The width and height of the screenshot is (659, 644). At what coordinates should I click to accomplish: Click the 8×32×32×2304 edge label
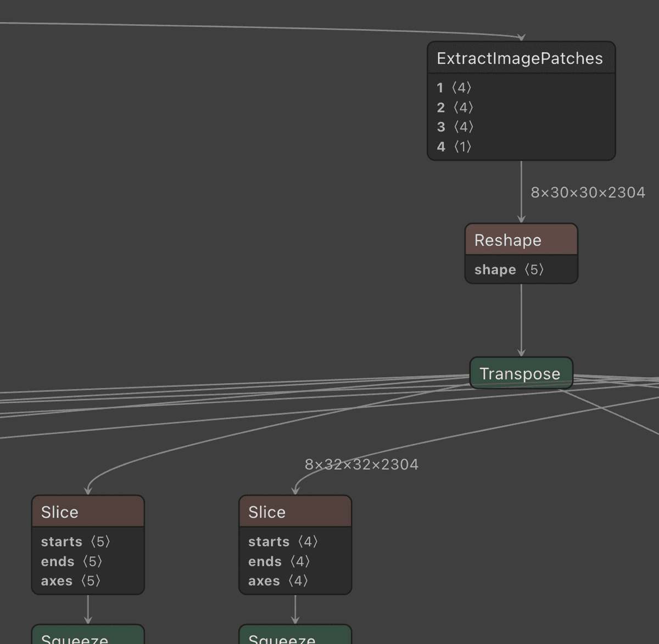click(361, 464)
